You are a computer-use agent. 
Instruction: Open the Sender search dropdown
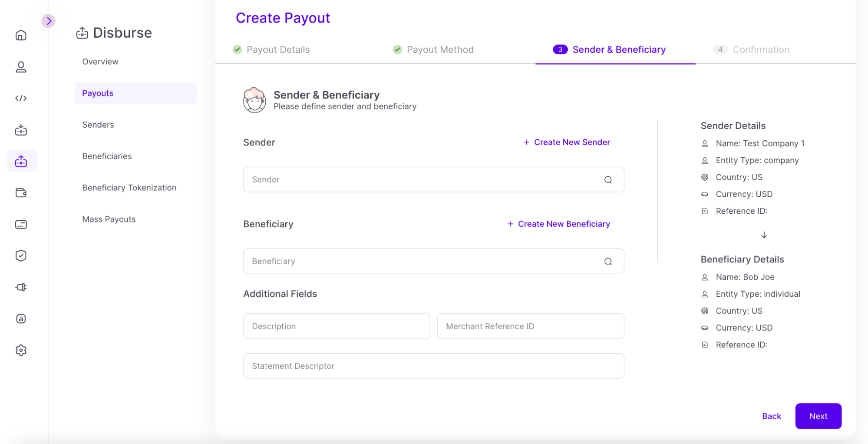pyautogui.click(x=433, y=179)
